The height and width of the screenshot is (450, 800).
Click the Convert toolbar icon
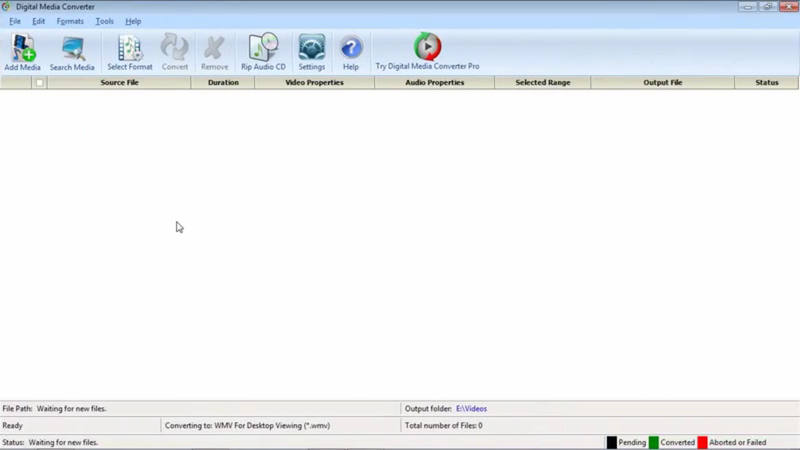click(x=174, y=52)
